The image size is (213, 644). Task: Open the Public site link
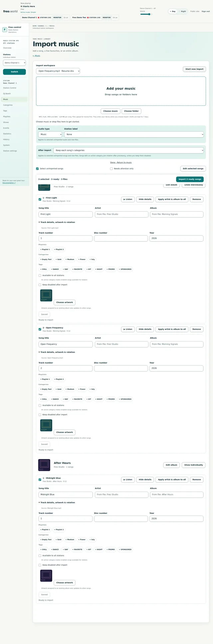click(x=195, y=11)
